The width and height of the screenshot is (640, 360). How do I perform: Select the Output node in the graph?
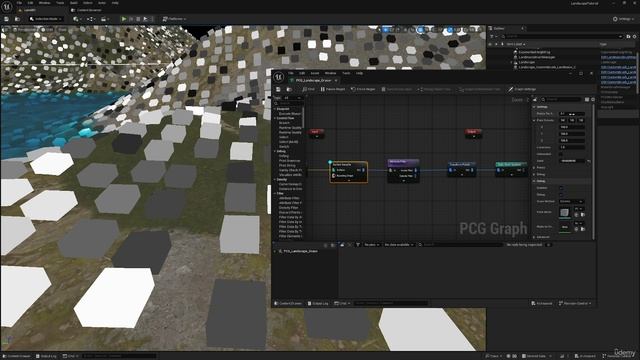pyautogui.click(x=473, y=133)
